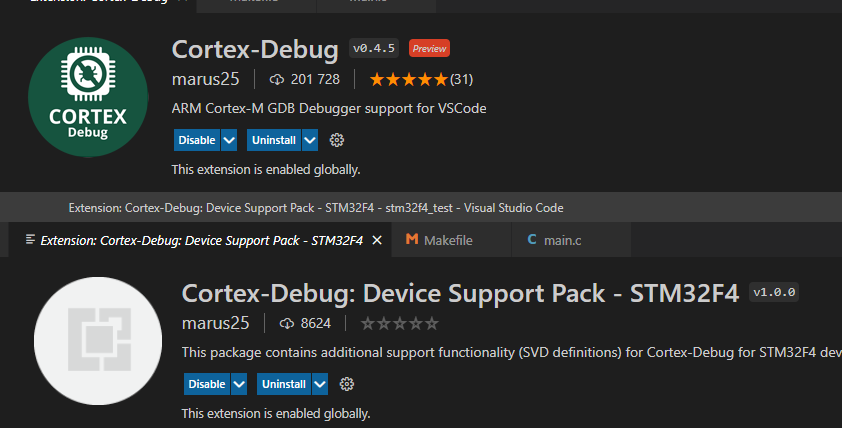The image size is (842, 428).
Task: Click the 'This package contains additional support functionality' description
Action: click(511, 352)
